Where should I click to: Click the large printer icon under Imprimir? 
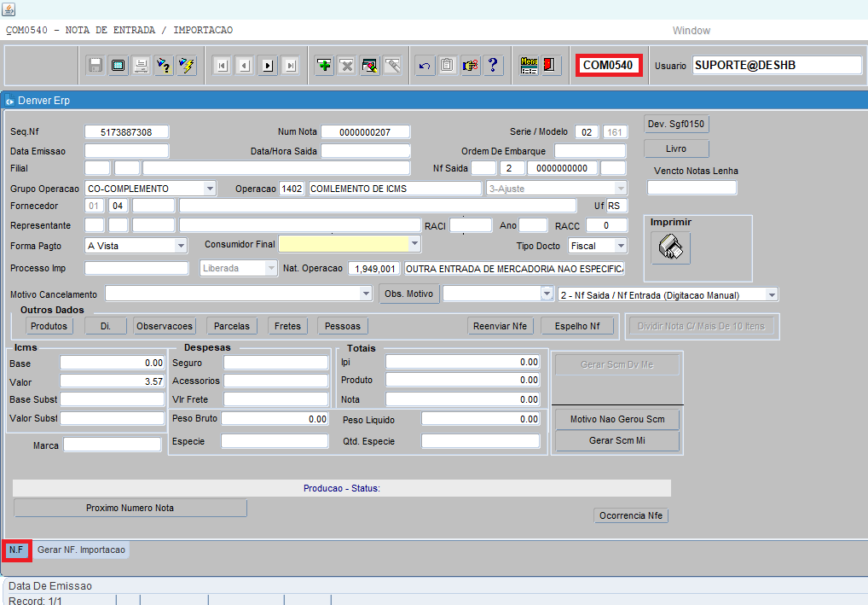(670, 247)
